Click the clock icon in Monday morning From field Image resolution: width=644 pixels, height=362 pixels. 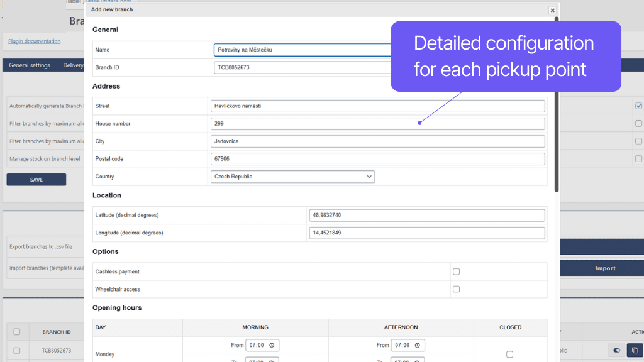[x=272, y=346]
